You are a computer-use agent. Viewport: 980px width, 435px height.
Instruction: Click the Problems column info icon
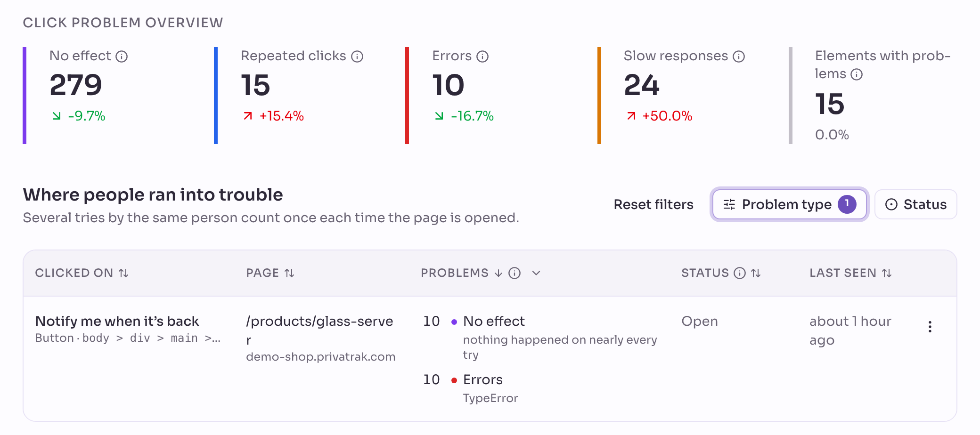tap(514, 273)
